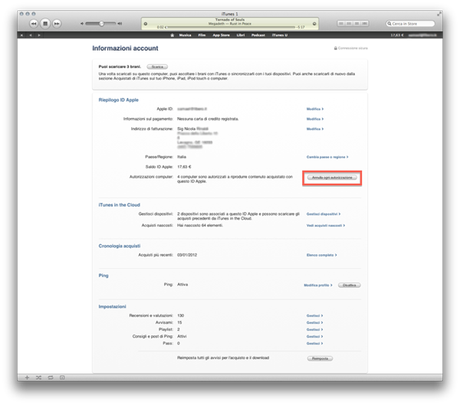This screenshot has height=405, width=460.
Task: Click the Disattiva Ping button
Action: click(349, 285)
